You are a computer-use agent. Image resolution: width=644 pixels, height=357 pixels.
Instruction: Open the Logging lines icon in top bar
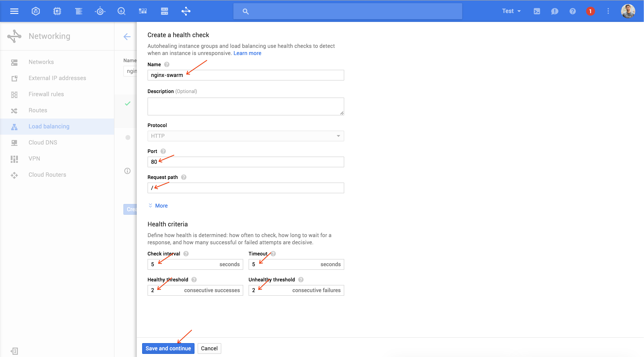[79, 11]
